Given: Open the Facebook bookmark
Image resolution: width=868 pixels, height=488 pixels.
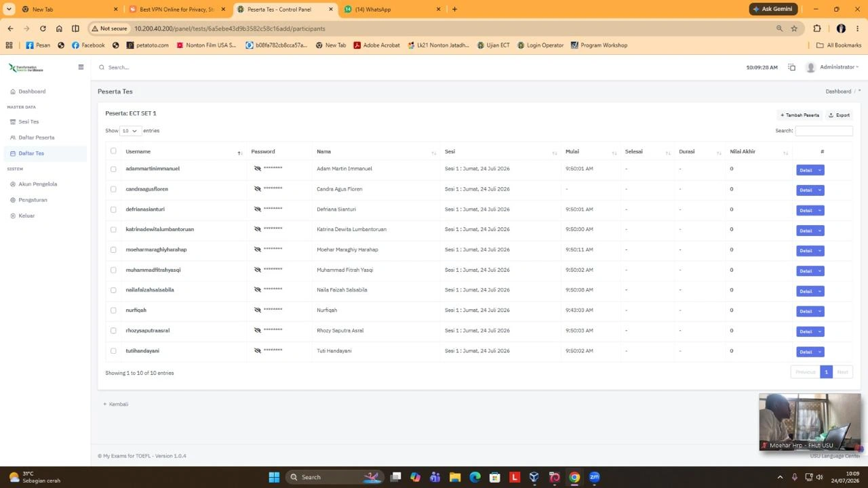Looking at the screenshot, I should [x=88, y=45].
